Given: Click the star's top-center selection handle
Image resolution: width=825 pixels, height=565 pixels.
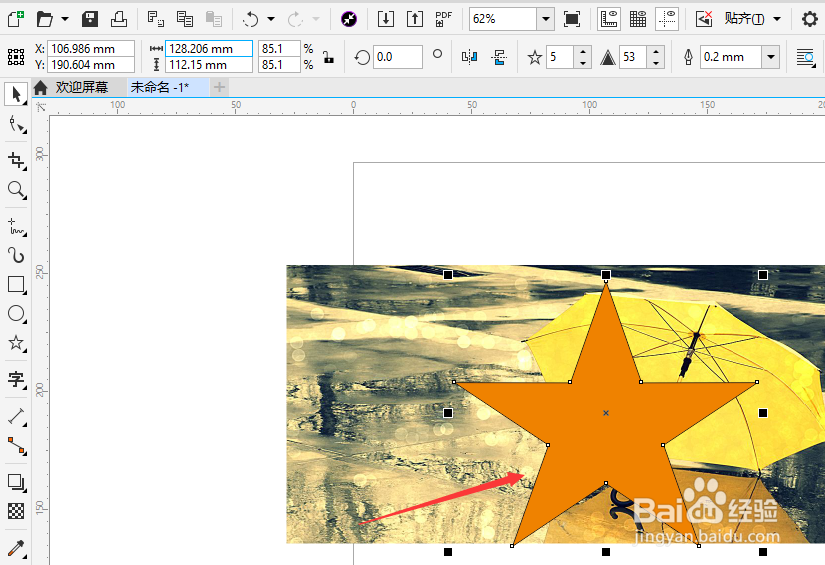Looking at the screenshot, I should (606, 275).
